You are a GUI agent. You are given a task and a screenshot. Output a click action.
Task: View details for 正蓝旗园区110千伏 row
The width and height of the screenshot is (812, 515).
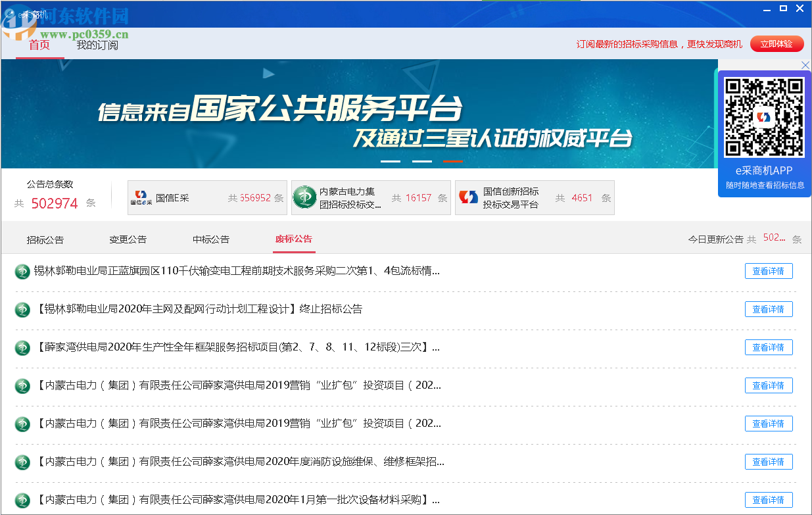coord(769,271)
